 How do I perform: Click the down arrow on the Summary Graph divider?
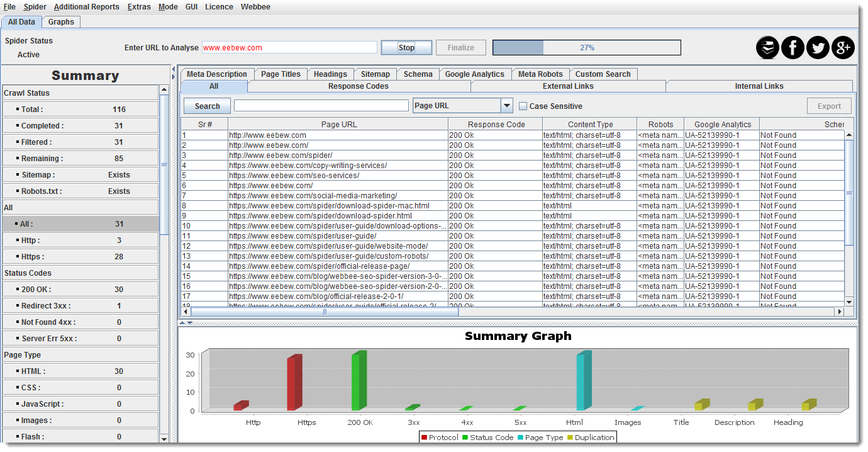pos(190,323)
